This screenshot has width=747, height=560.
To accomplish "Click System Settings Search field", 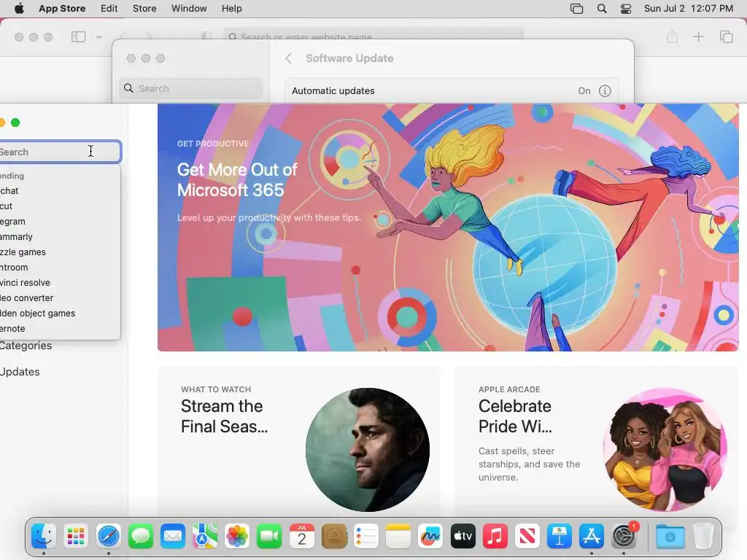I will [x=190, y=88].
